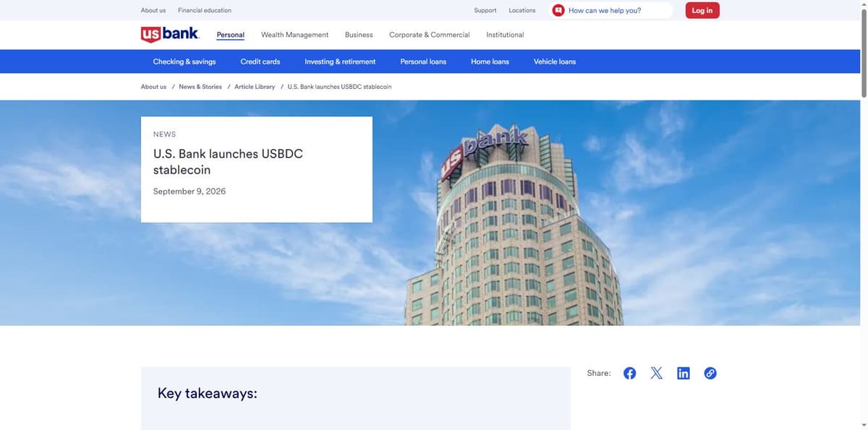Open Locations link

coord(522,10)
